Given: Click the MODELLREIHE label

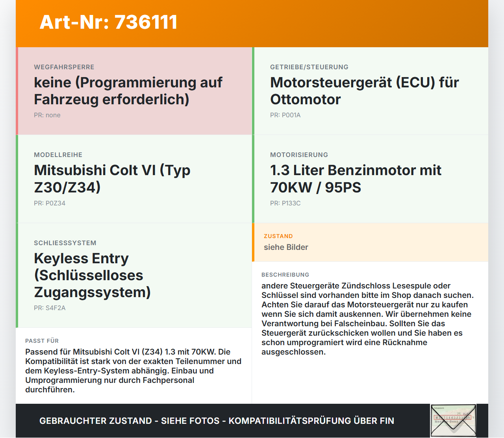Looking at the screenshot, I should (58, 155).
